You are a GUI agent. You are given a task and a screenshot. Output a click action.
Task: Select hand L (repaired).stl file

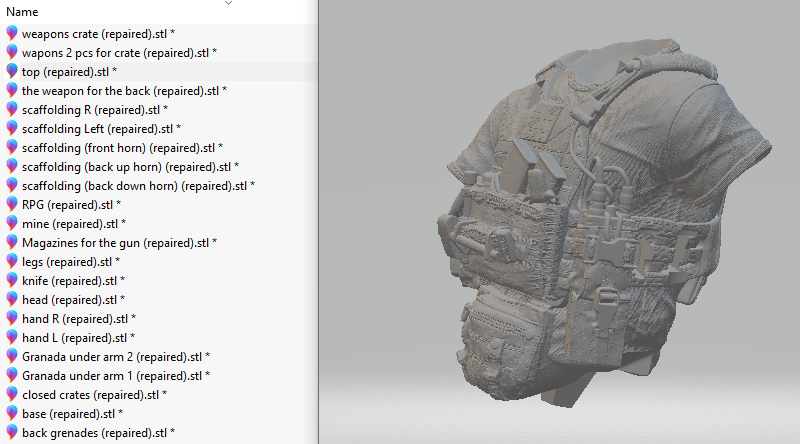[78, 337]
